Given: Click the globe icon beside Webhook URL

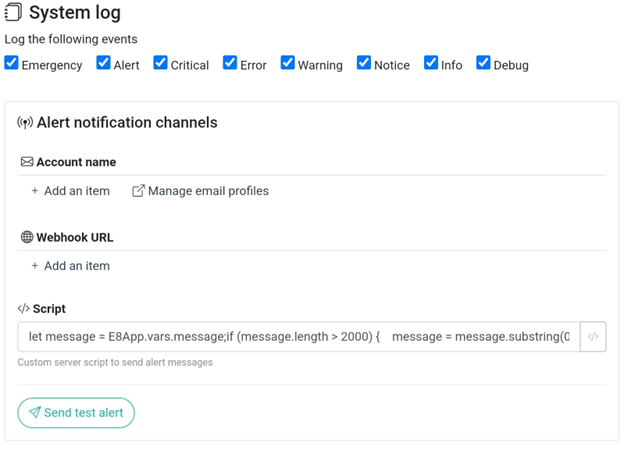Looking at the screenshot, I should (27, 238).
